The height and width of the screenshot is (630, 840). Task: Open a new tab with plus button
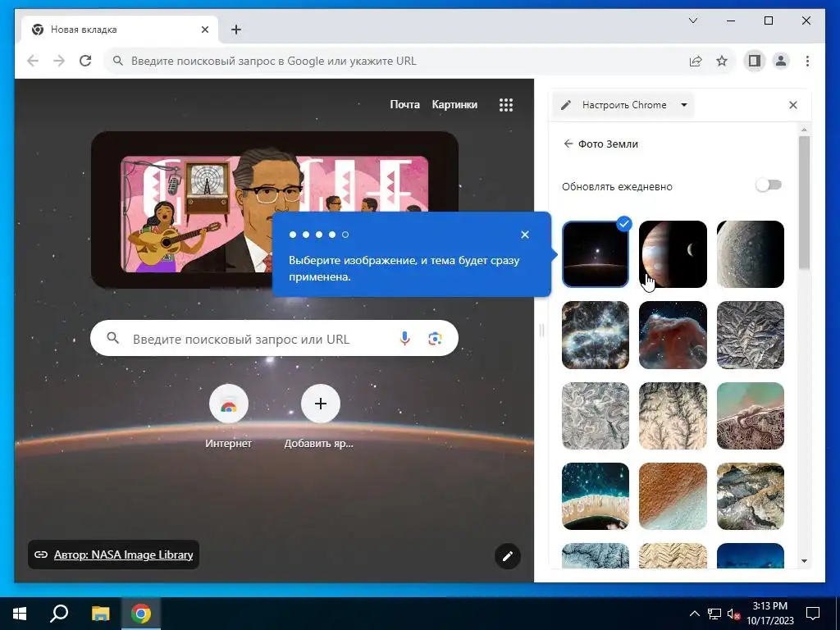(x=236, y=30)
